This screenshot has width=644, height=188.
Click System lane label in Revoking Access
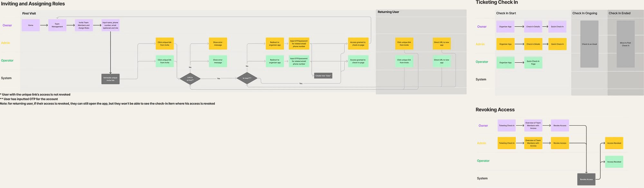pyautogui.click(x=482, y=178)
